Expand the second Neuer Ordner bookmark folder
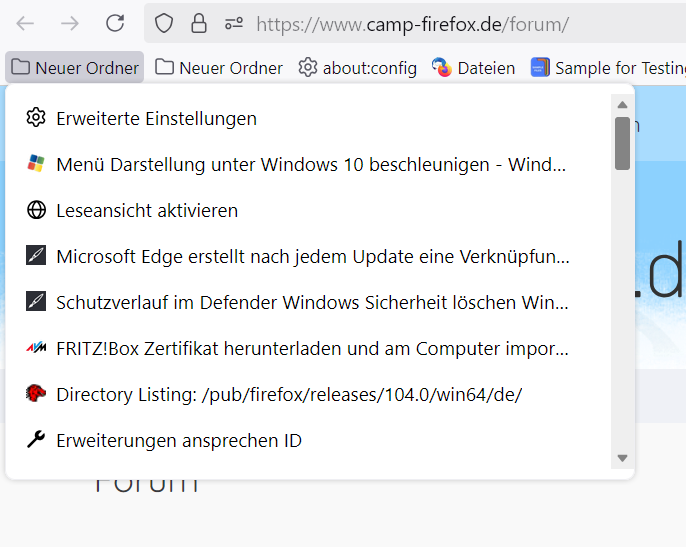 (219, 68)
